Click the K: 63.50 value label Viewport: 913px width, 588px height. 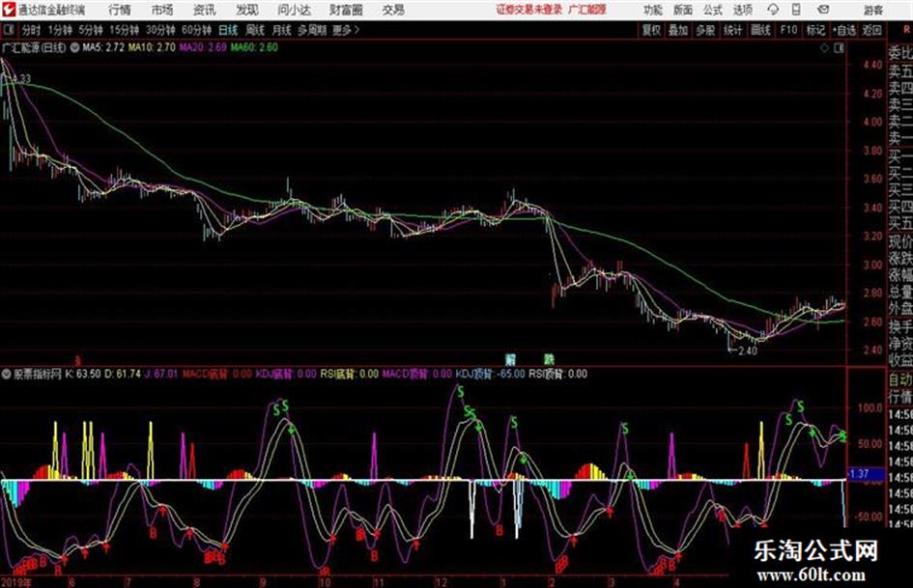point(83,374)
